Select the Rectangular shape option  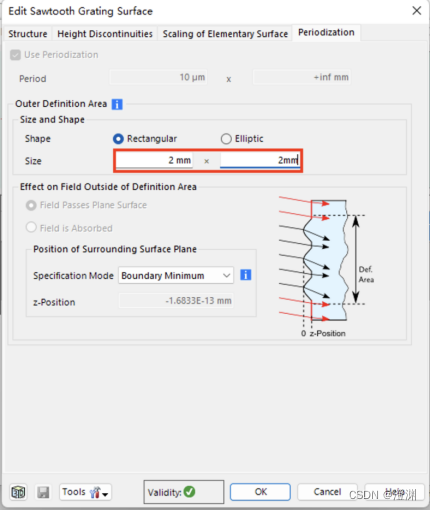(118, 139)
